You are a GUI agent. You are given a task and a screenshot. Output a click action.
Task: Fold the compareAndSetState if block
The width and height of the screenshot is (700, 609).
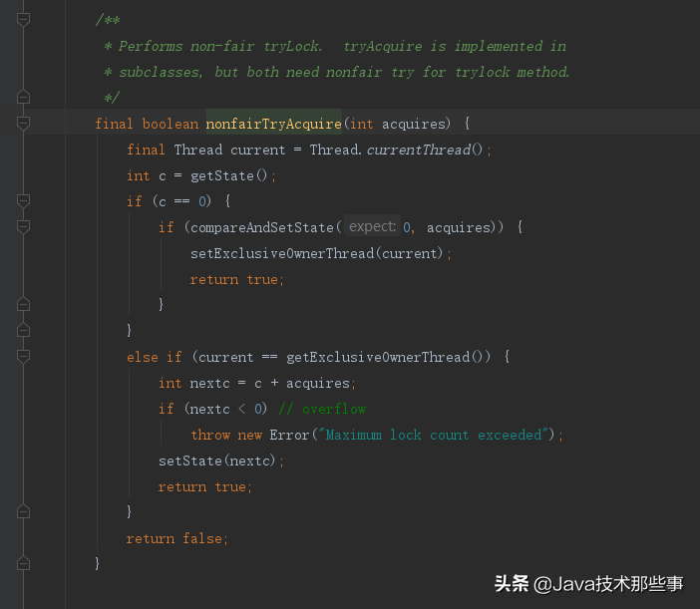pyautogui.click(x=23, y=226)
